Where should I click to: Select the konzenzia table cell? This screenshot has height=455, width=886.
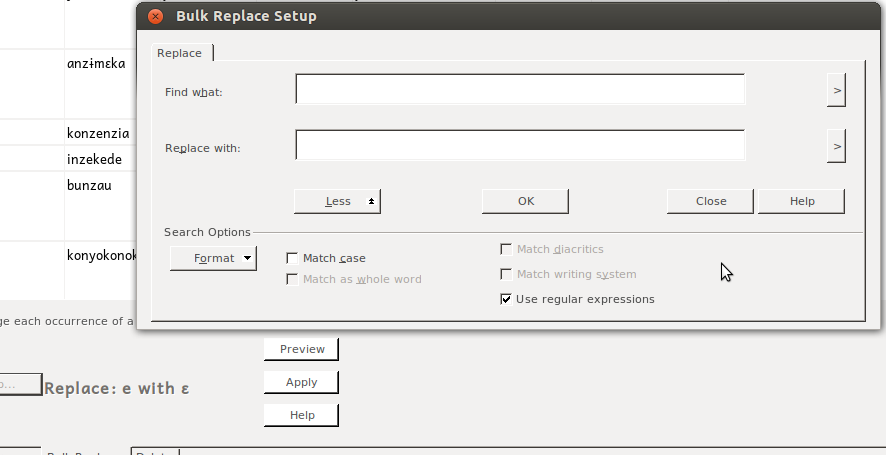pos(101,133)
